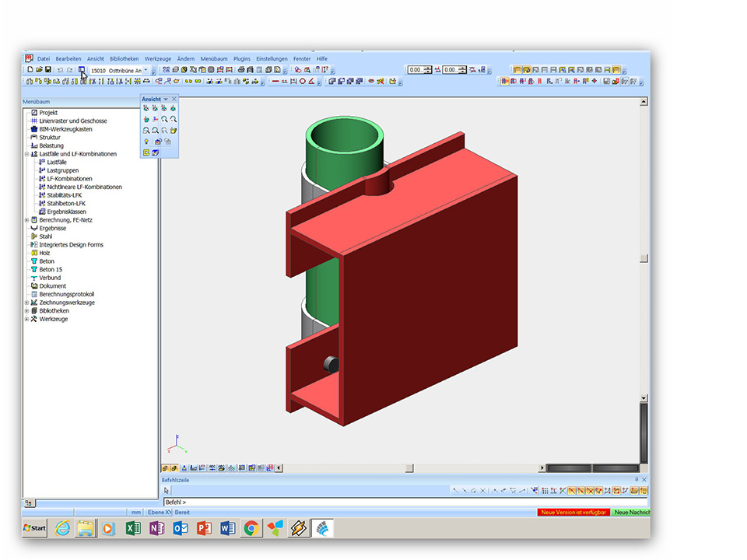This screenshot has width=747, height=560.
Task: Click the Save project icon in toolbar
Action: 47,70
